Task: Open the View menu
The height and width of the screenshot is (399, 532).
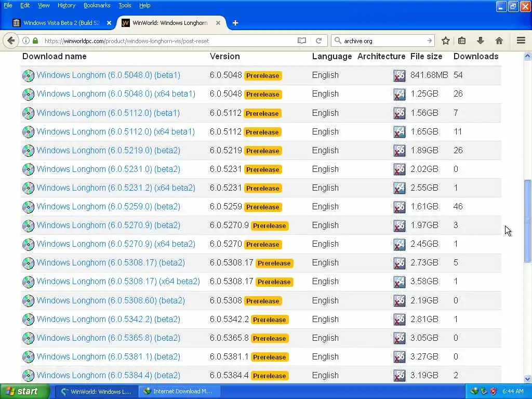Action: 44,5
